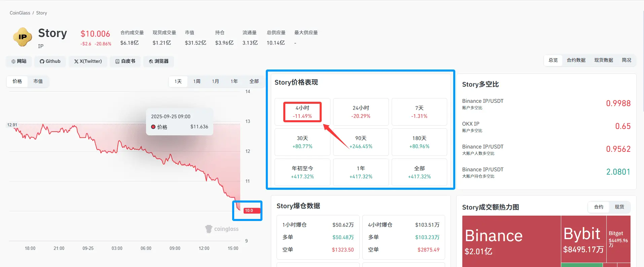Click the 持仓 value $3.96亿
Image resolution: width=644 pixels, height=267 pixels.
(224, 43)
